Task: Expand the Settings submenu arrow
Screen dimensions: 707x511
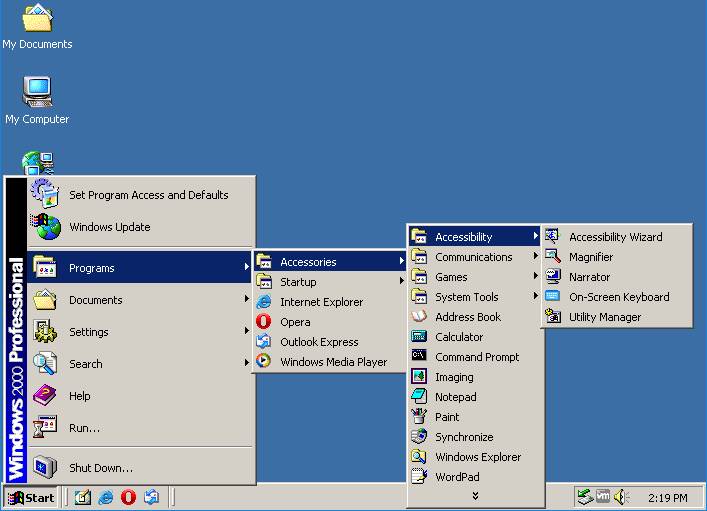Action: (x=247, y=331)
